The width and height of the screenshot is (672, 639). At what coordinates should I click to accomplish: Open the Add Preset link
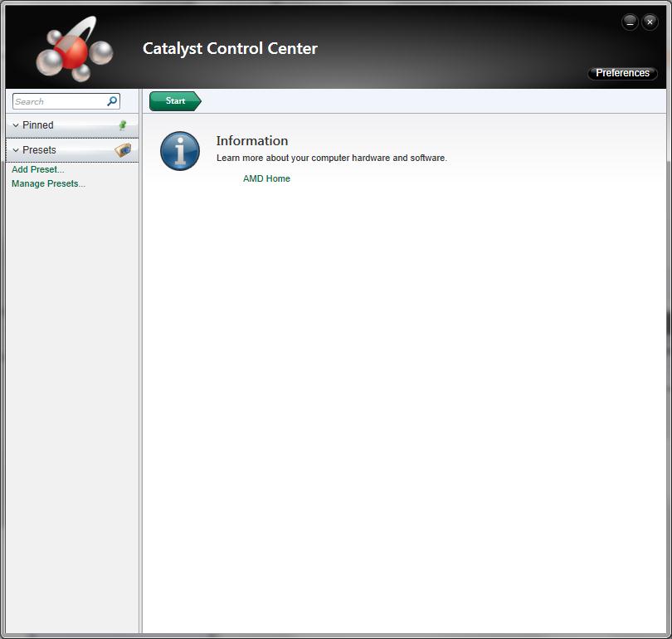[37, 169]
